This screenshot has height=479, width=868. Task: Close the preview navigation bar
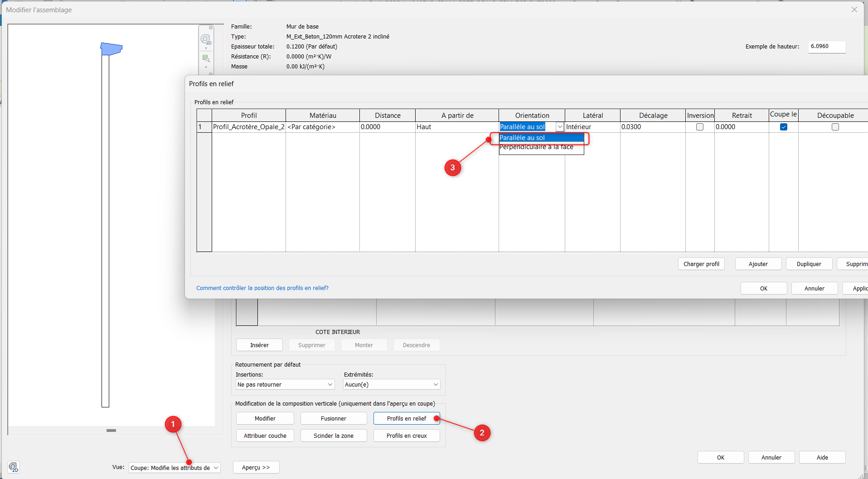pyautogui.click(x=211, y=28)
